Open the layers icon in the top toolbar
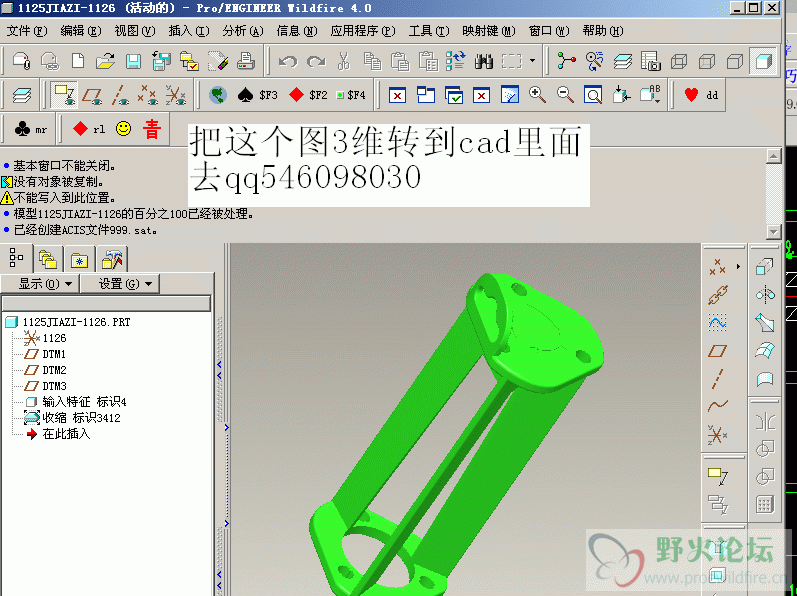 [x=622, y=61]
